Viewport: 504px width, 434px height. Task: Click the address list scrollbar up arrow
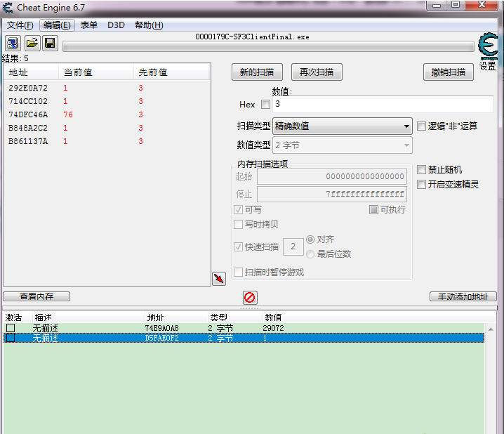click(491, 329)
